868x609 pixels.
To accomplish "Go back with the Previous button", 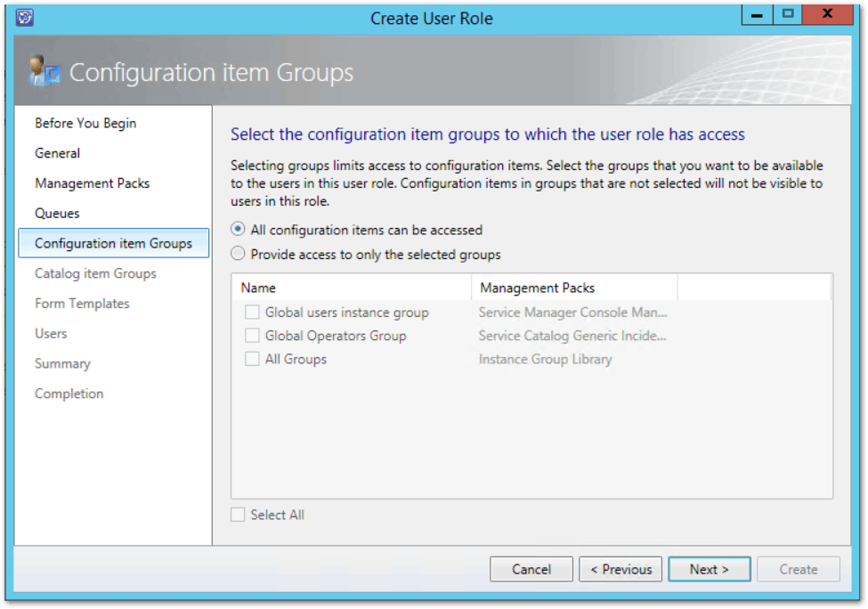I will click(621, 569).
